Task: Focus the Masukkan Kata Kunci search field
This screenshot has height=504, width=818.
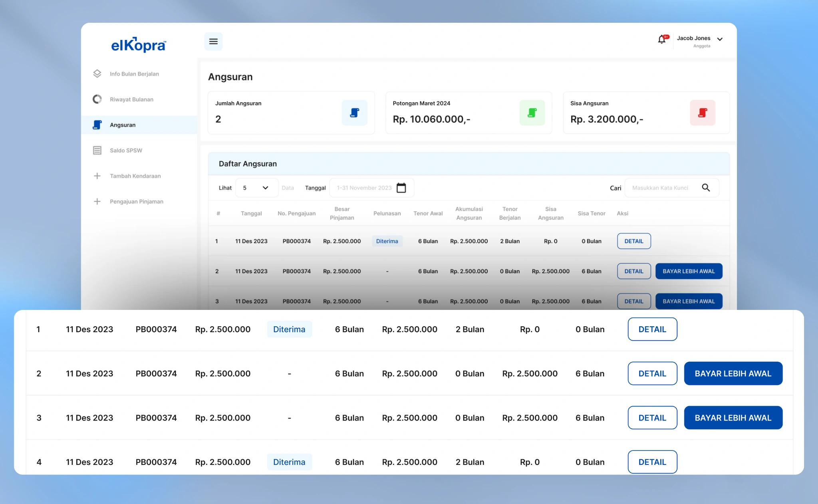Action: [x=672, y=188]
